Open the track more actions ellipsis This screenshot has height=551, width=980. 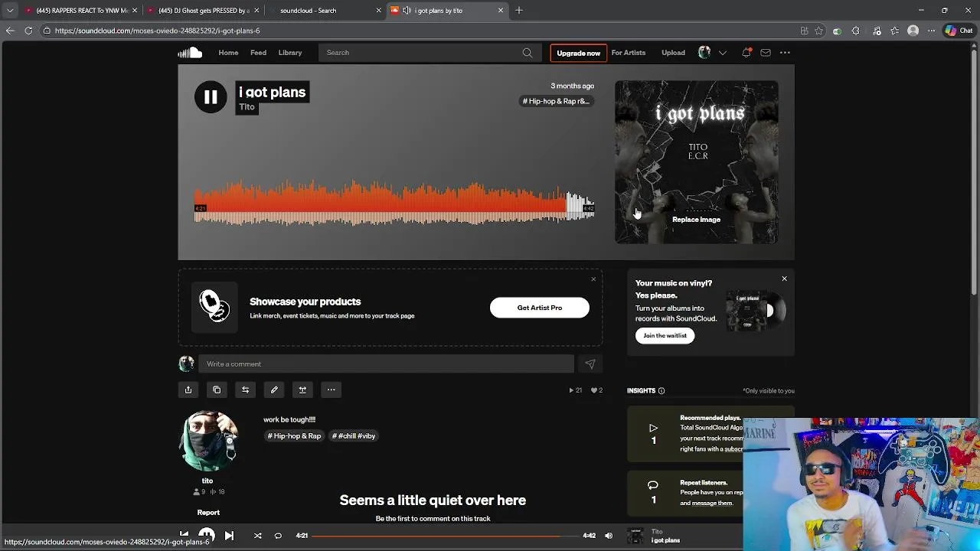(331, 390)
